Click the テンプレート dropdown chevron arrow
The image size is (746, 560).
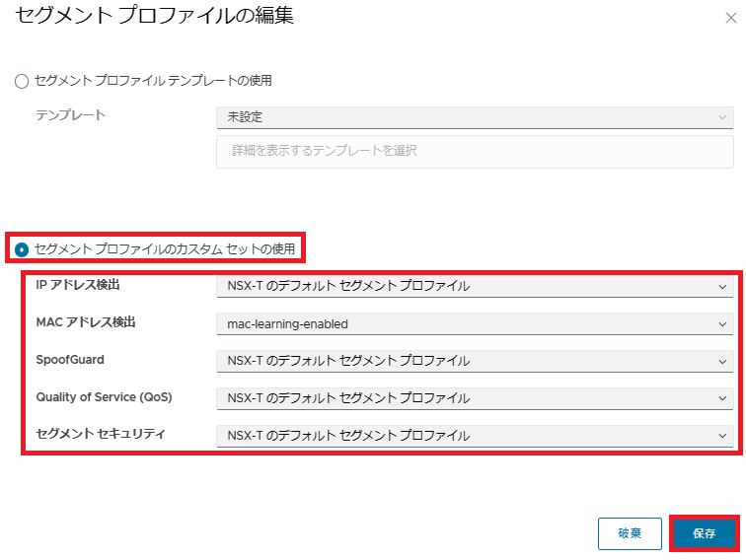722,116
